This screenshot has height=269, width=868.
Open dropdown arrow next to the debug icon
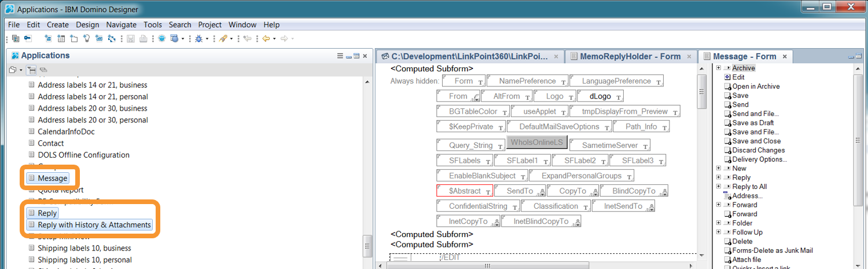(x=207, y=39)
